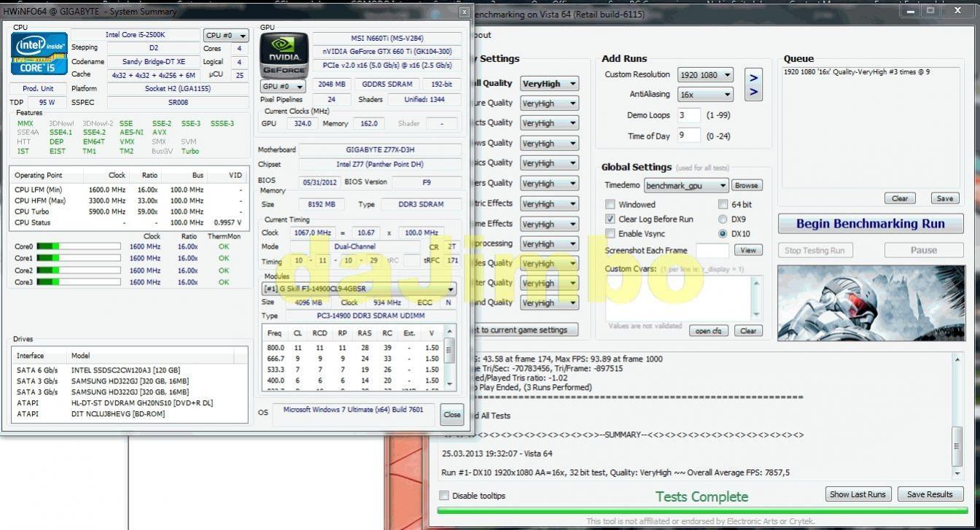This screenshot has height=530, width=980.
Task: Click the Tests Complete status text
Action: (x=701, y=496)
